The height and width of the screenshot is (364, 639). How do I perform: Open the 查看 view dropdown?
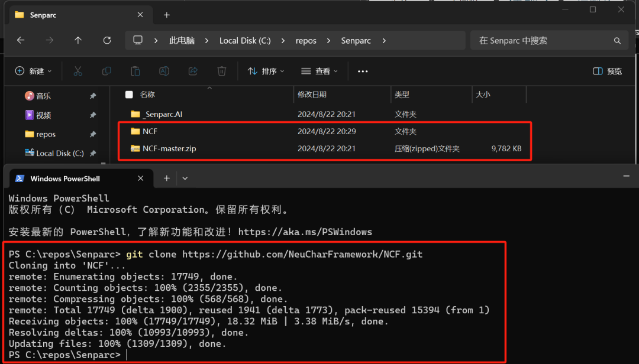319,71
